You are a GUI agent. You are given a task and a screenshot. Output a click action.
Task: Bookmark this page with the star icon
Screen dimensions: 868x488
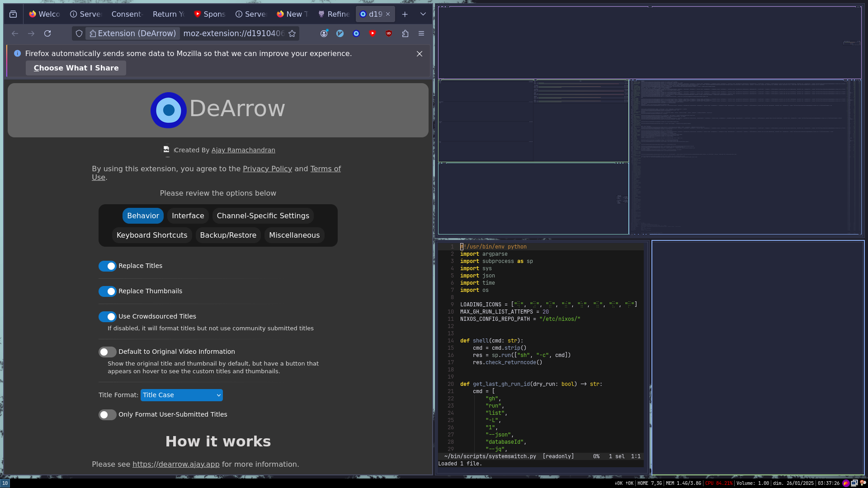point(292,33)
